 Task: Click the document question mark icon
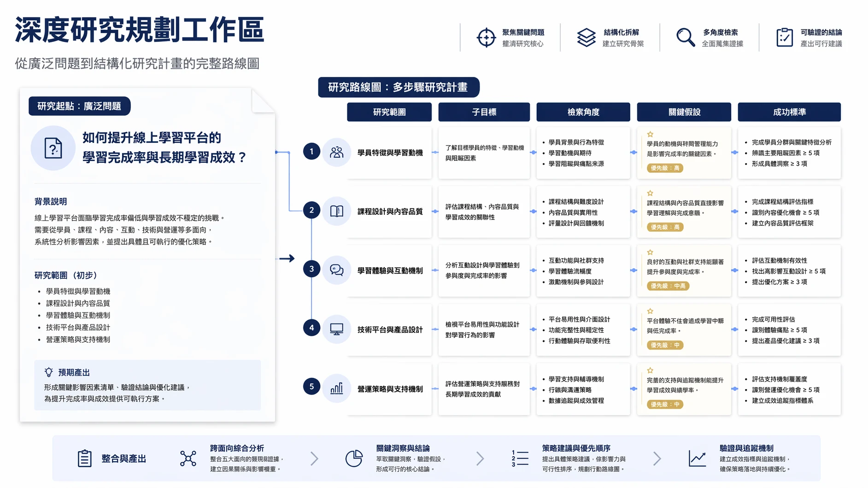53,148
